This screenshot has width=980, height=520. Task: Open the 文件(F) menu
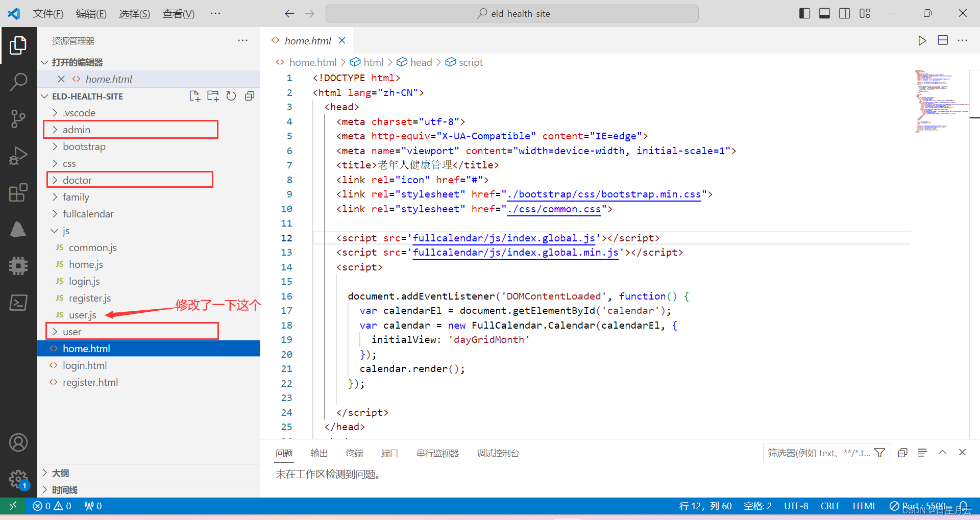[48, 14]
